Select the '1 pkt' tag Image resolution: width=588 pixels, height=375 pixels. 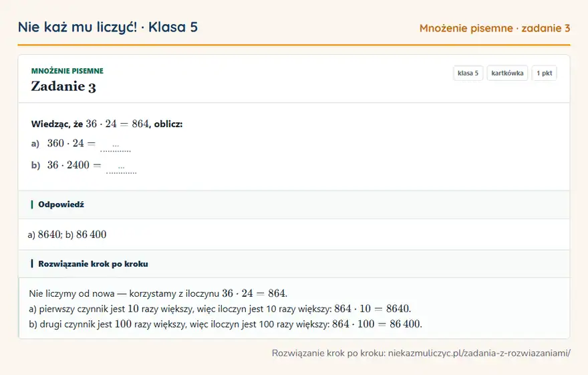tap(544, 73)
